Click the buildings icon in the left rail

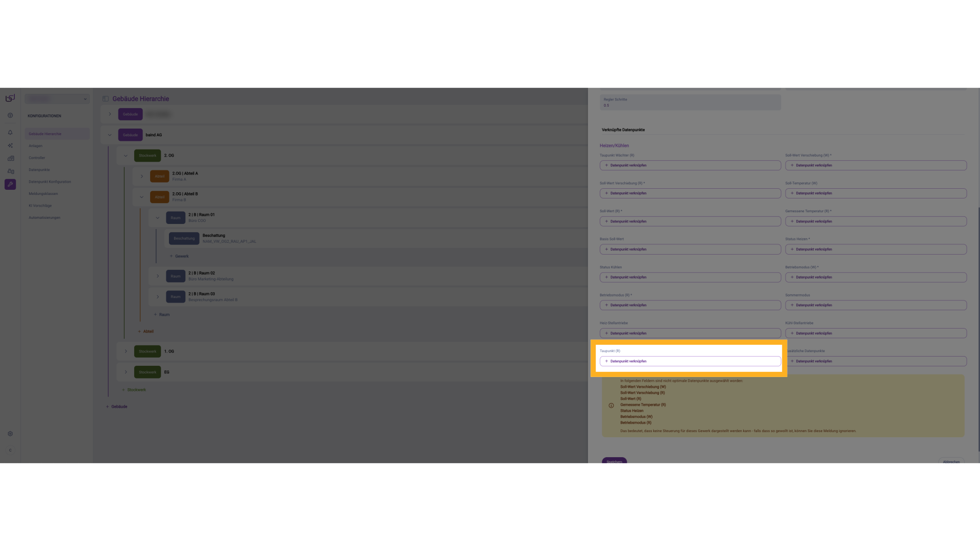(x=10, y=158)
